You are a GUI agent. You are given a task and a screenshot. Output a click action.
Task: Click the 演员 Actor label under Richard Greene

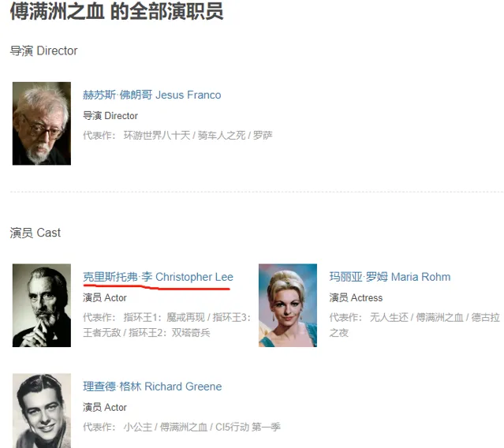click(105, 408)
